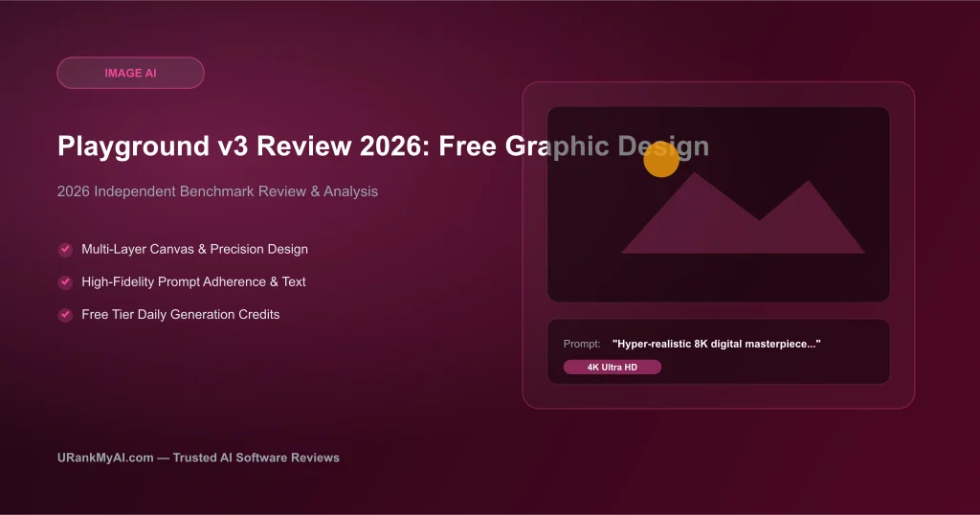Select High-Fidelity Prompt Adherence & Text line
Image resolution: width=980 pixels, height=515 pixels.
point(193,281)
